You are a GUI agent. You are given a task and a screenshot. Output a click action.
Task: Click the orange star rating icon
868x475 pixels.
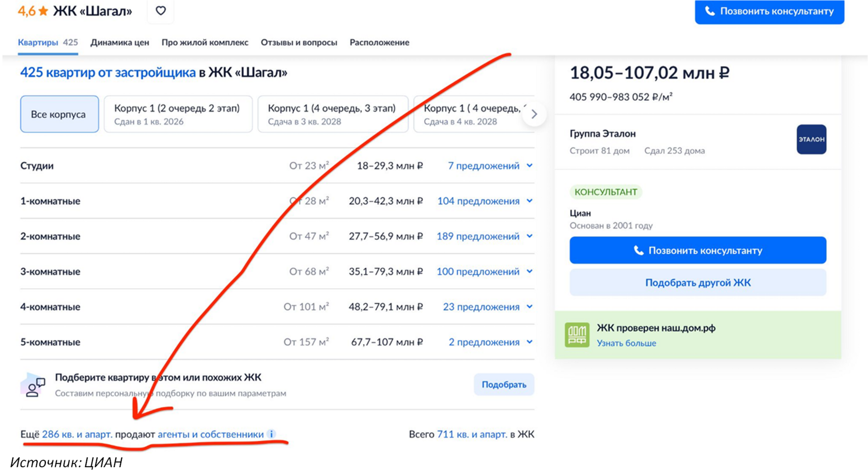click(43, 11)
